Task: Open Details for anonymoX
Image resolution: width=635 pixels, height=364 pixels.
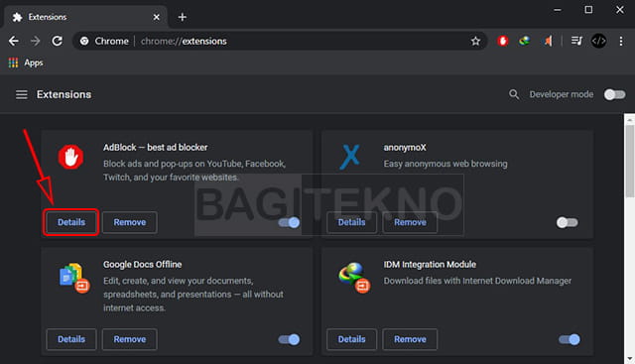Action: (x=351, y=222)
